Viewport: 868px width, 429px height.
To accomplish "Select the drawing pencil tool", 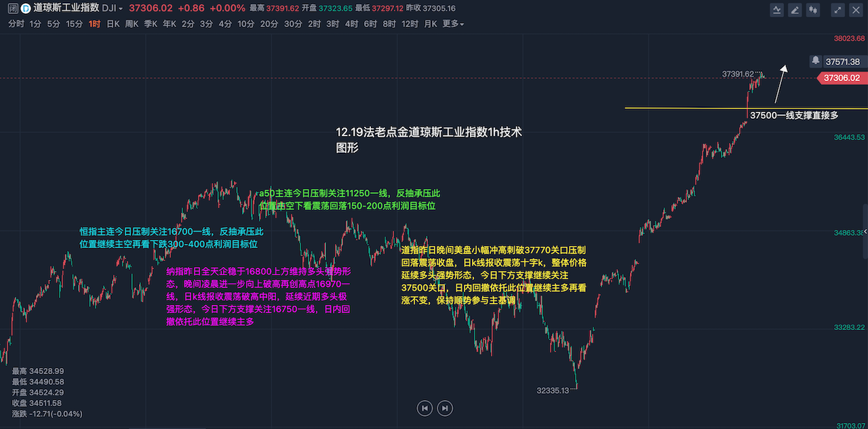I will 795,9.
